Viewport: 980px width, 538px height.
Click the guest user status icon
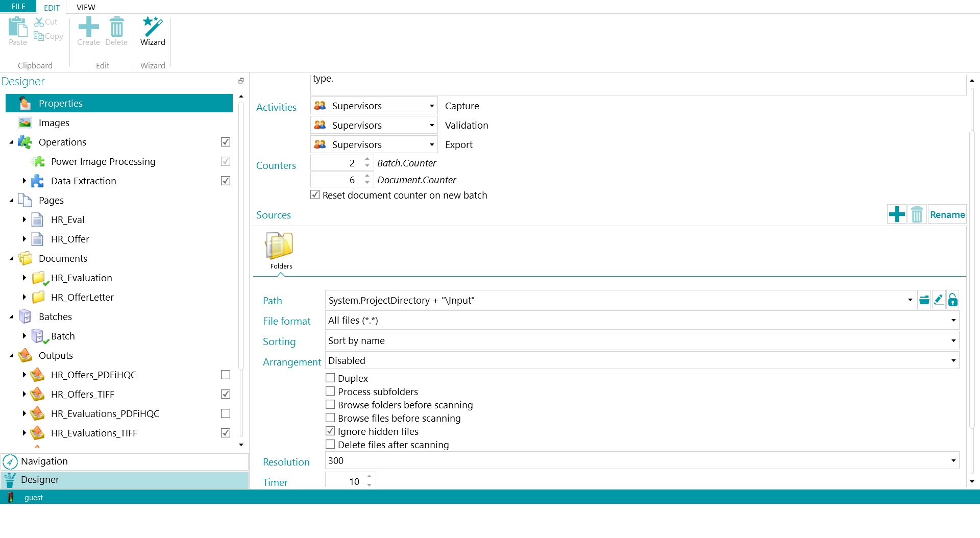tap(10, 497)
